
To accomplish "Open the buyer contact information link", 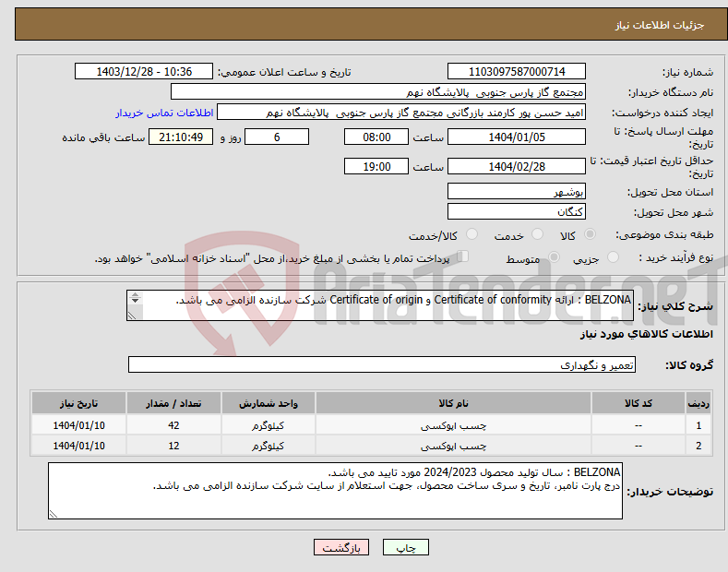I will [164, 113].
